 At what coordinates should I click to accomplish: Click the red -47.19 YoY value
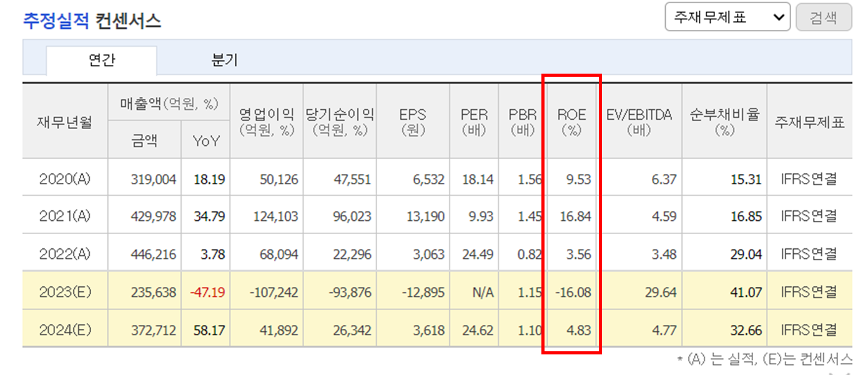click(207, 291)
